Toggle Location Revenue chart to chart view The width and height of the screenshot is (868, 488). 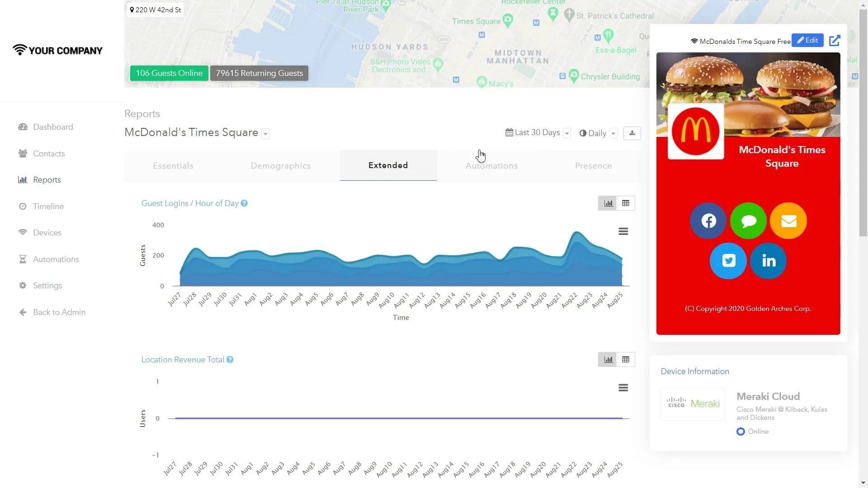tap(608, 359)
